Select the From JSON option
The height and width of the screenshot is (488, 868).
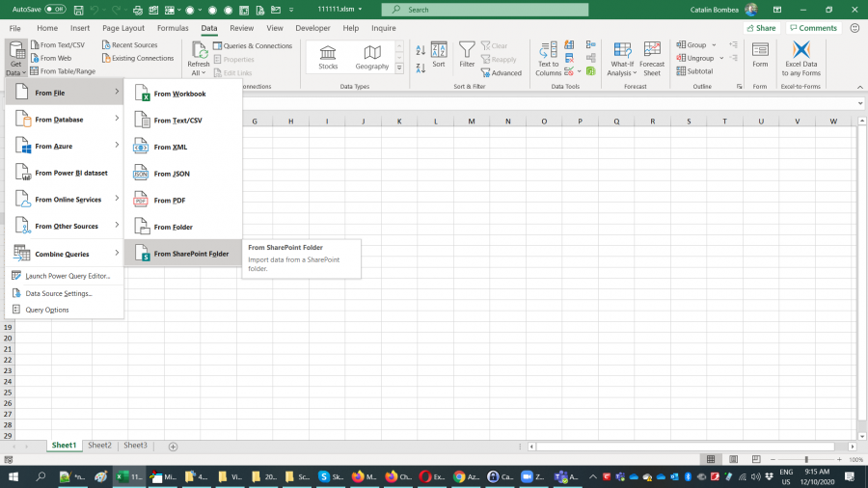(x=183, y=174)
